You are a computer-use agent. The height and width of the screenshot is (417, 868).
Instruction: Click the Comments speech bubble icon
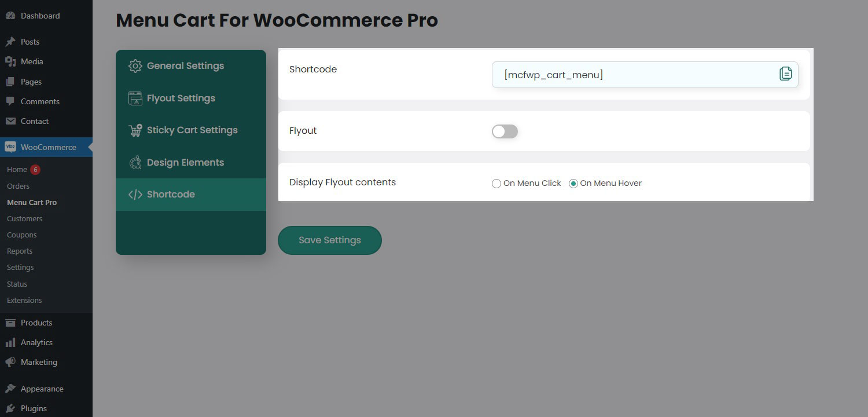click(10, 101)
